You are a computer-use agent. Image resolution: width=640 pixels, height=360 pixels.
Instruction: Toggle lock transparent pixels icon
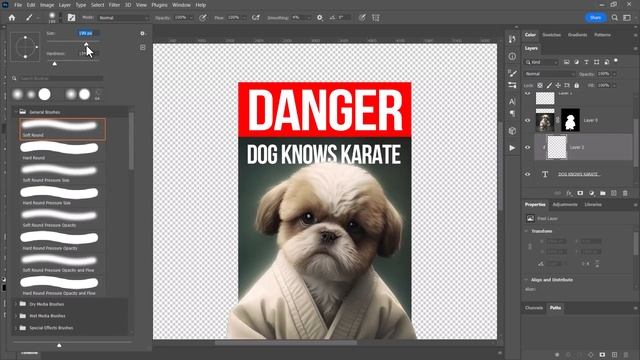(540, 85)
